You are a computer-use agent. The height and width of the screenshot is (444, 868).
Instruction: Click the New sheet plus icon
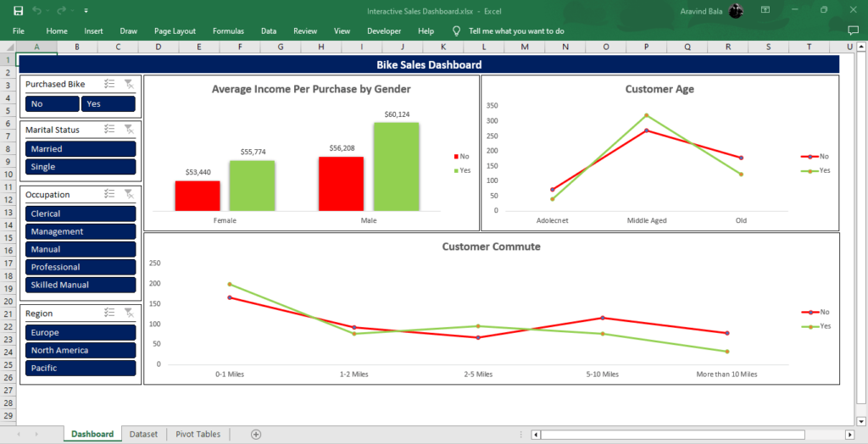[256, 435]
